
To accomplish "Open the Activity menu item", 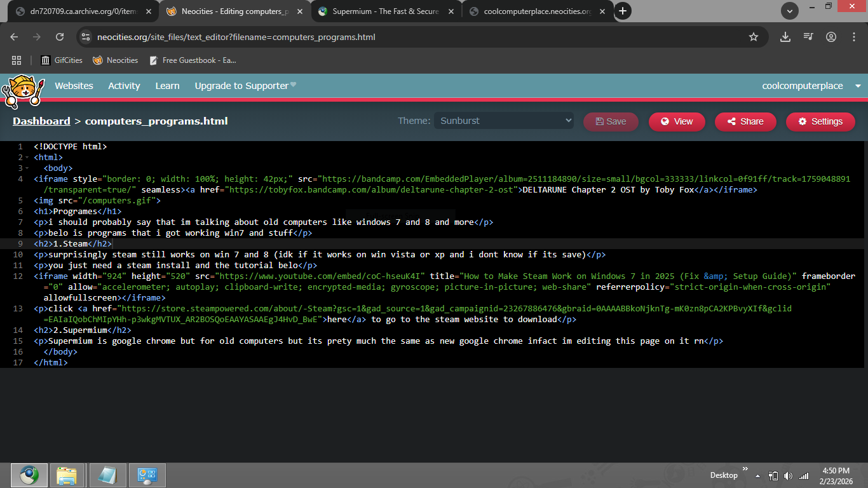I will coord(124,86).
